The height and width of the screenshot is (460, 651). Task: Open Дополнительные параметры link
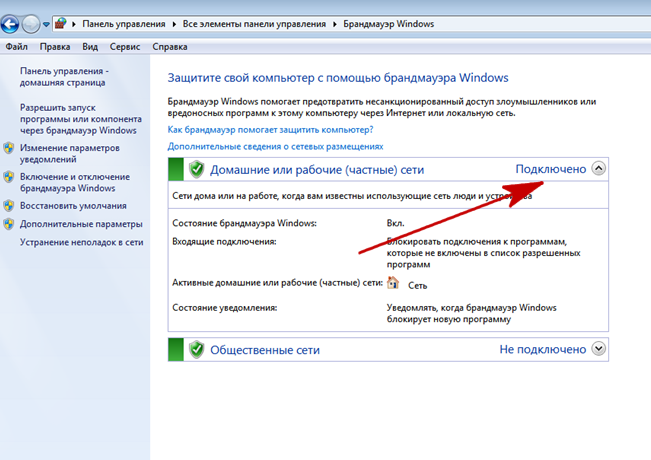click(81, 224)
